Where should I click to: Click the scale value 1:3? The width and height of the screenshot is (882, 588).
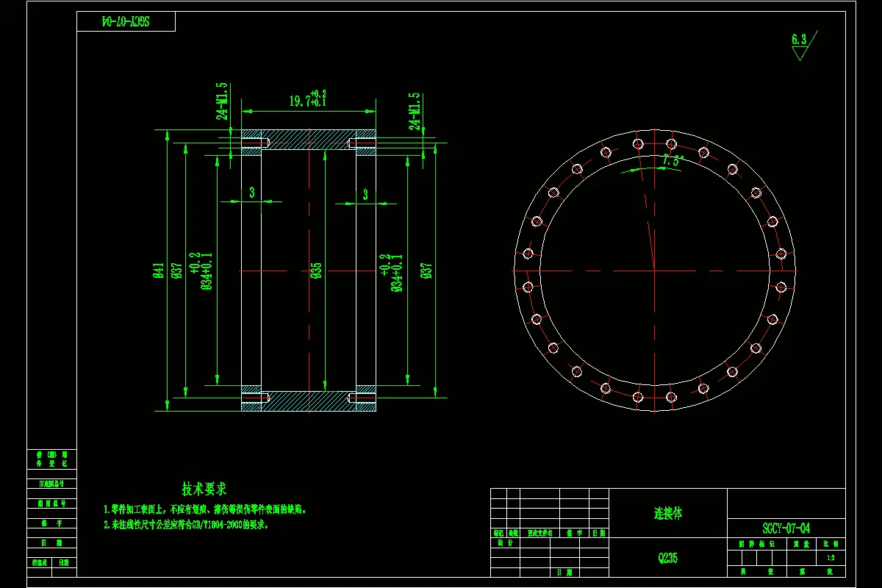click(x=831, y=558)
